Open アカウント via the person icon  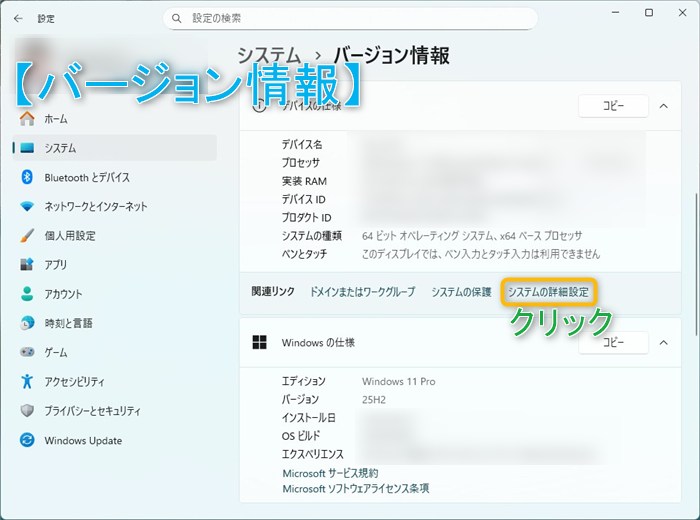[27, 294]
